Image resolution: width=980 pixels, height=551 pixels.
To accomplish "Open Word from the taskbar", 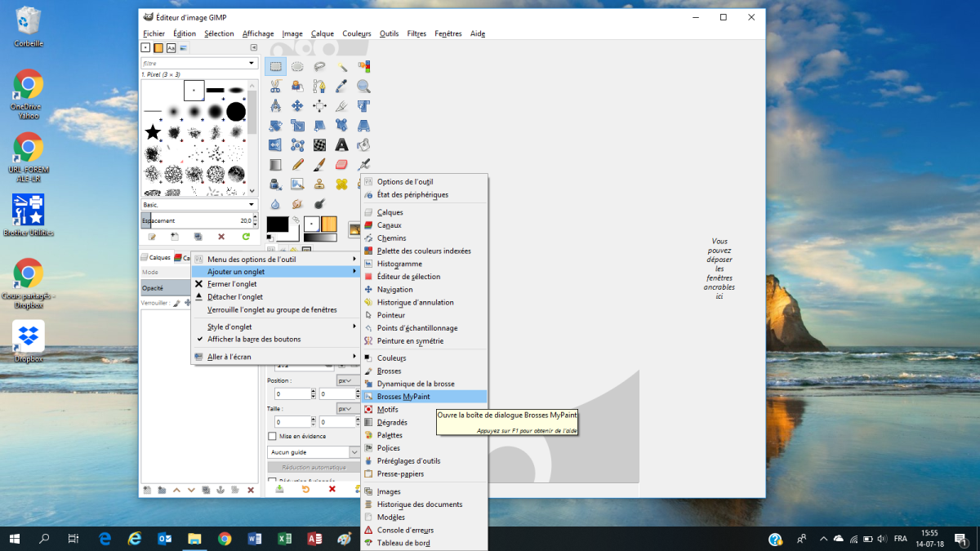I will (253, 539).
